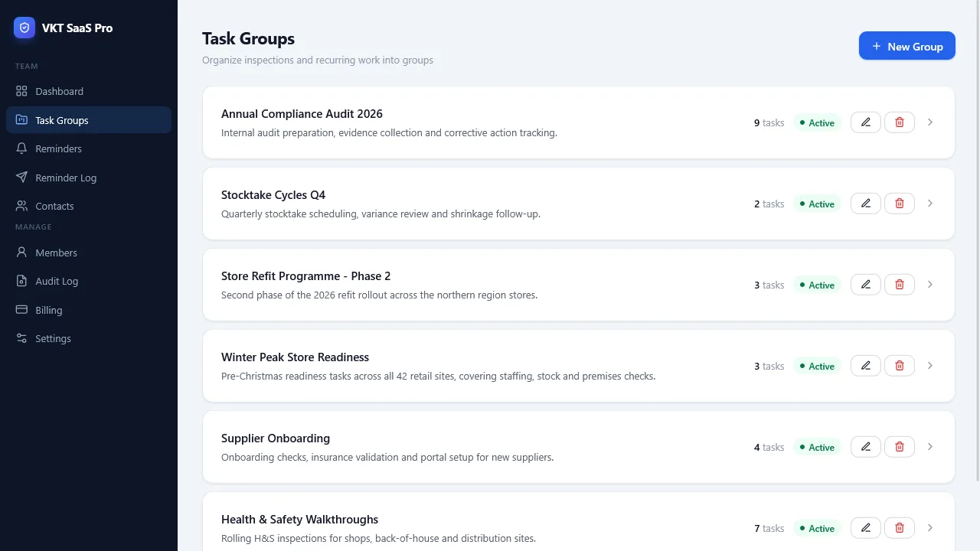
Task: Expand Winter Peak Store Readiness chevron
Action: [930, 366]
